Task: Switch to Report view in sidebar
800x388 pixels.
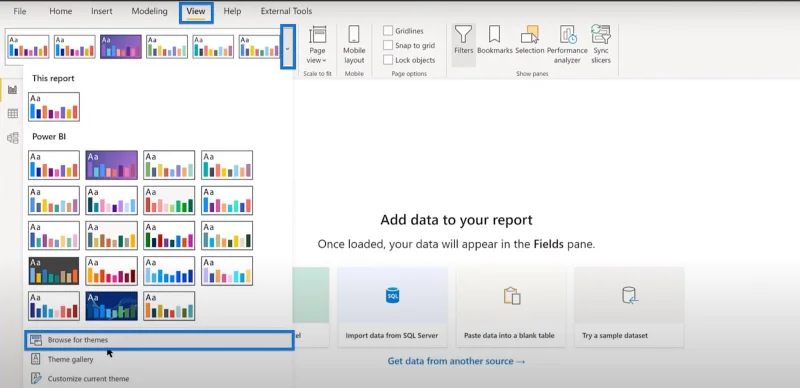Action: [13, 90]
